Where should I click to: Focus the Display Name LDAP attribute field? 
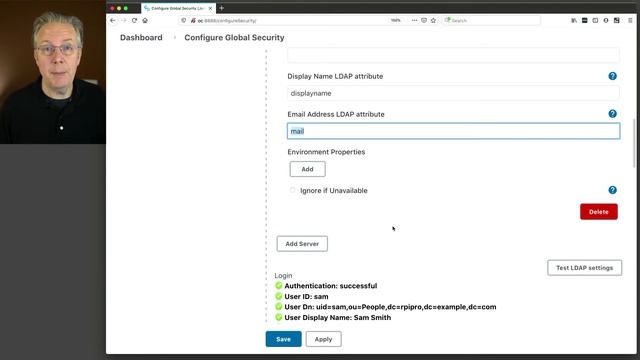tap(453, 93)
